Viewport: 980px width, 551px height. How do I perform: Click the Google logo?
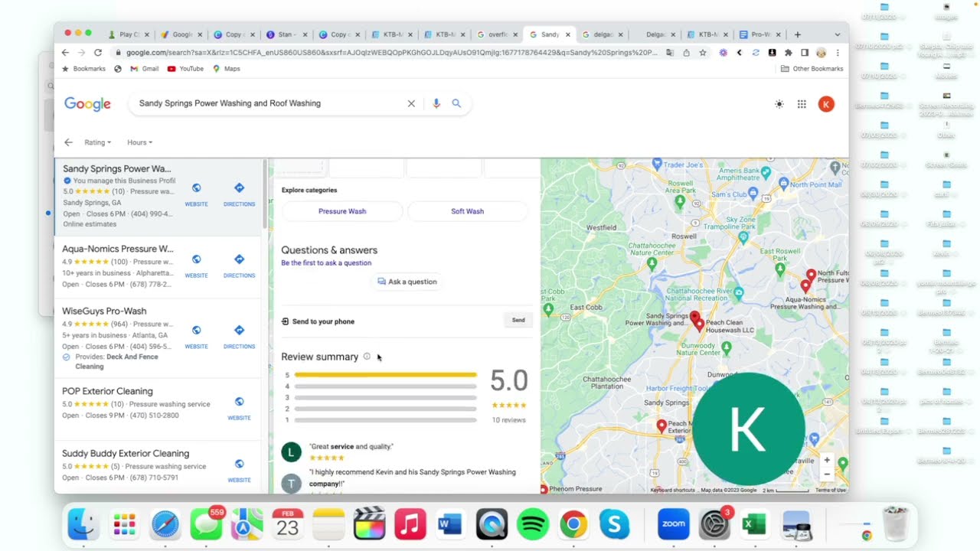click(87, 104)
